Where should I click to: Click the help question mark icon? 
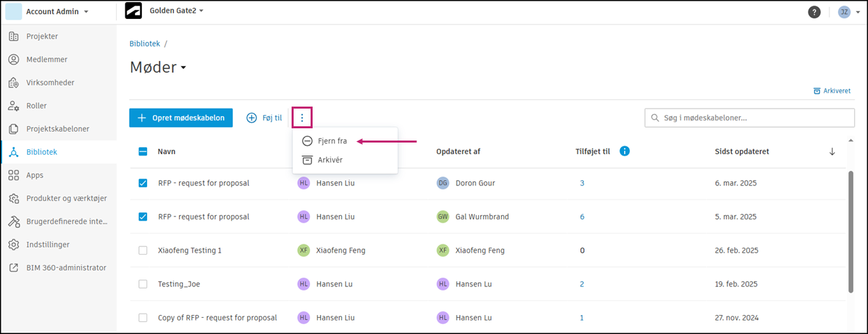pos(814,12)
